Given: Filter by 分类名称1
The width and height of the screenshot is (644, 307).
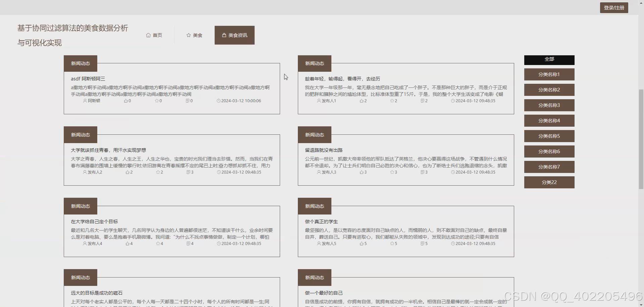Looking at the screenshot, I should [x=549, y=74].
